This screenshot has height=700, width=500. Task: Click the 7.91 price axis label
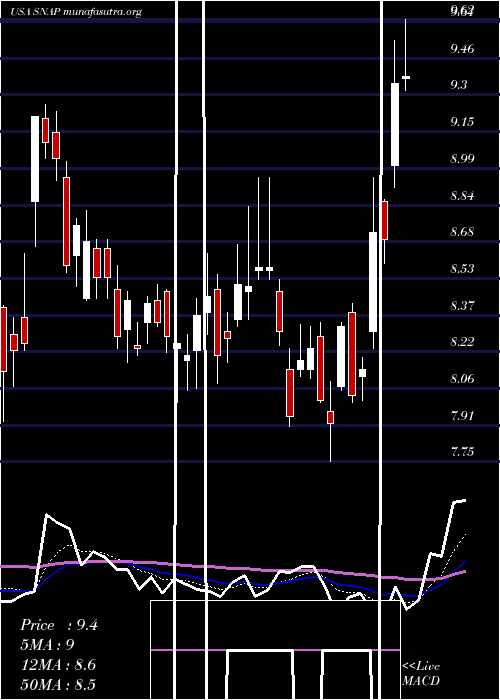[462, 416]
